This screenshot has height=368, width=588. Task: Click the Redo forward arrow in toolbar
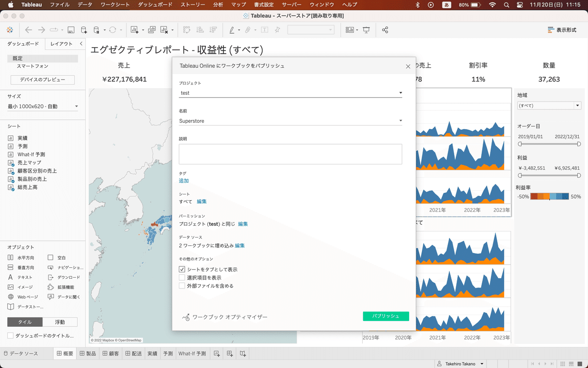point(42,30)
